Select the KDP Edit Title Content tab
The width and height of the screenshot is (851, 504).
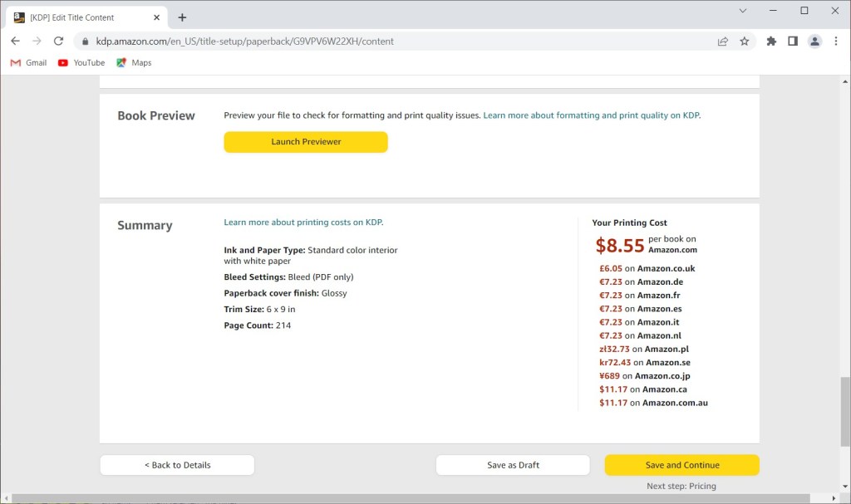[79, 17]
